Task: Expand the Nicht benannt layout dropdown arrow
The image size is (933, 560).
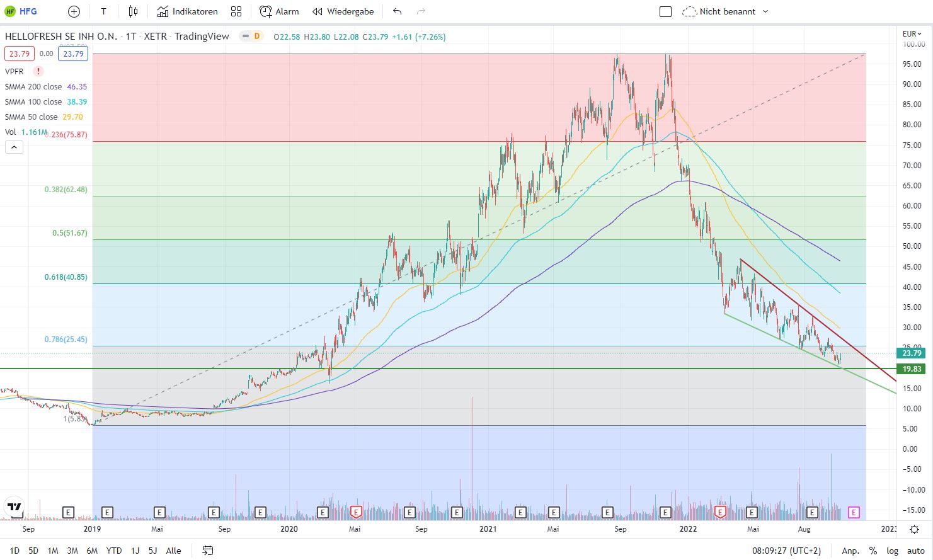Action: coord(765,11)
